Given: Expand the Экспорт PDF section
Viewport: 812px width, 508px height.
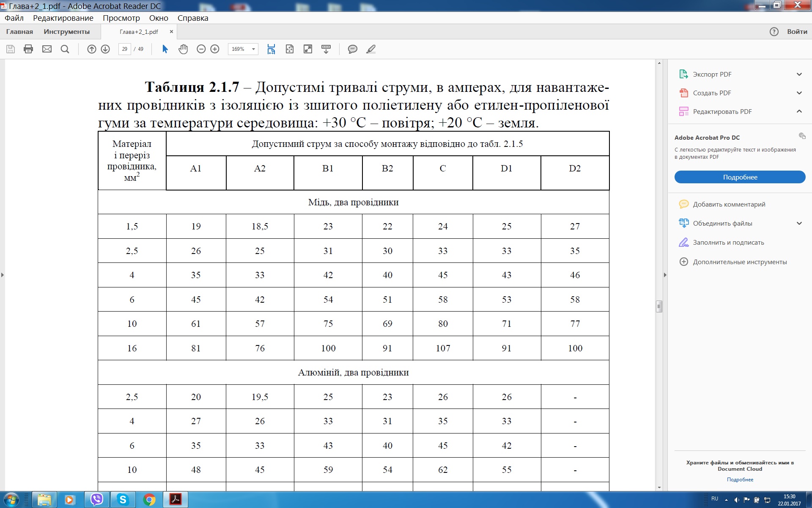Looking at the screenshot, I should 799,75.
